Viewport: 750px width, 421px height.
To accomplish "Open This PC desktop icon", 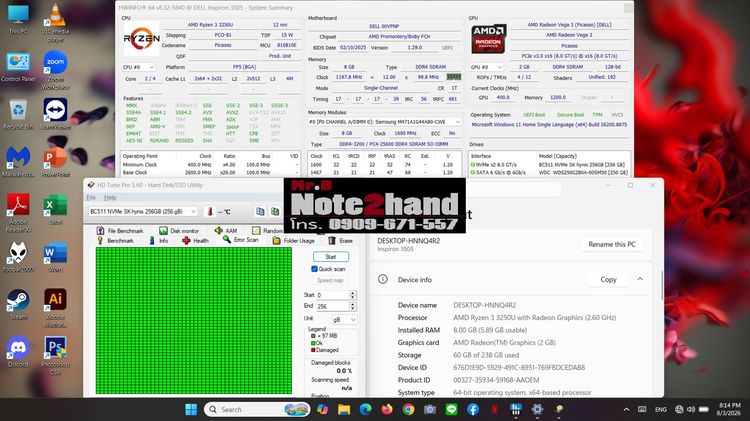I will pos(18,19).
